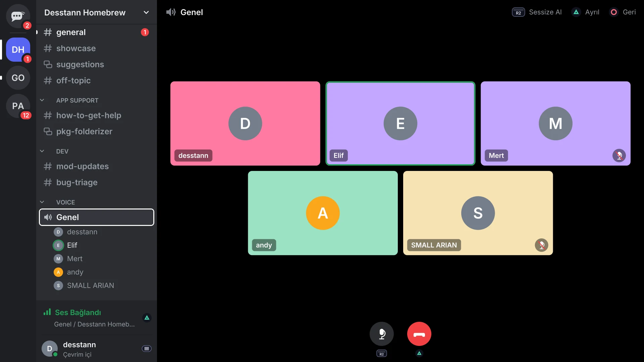Open the showcase channel
Viewport: 644px width, 362px height.
click(97, 48)
